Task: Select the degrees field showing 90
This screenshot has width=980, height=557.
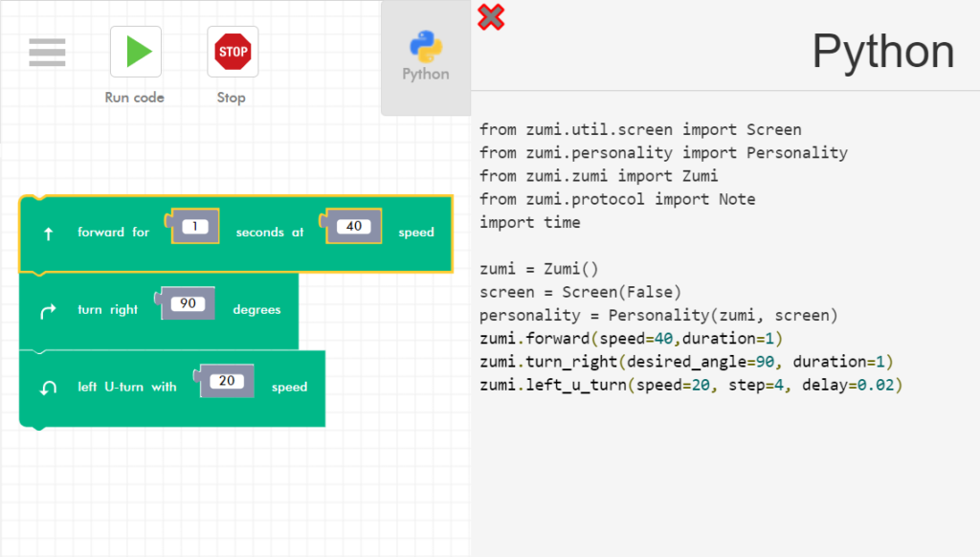Action: [x=188, y=303]
